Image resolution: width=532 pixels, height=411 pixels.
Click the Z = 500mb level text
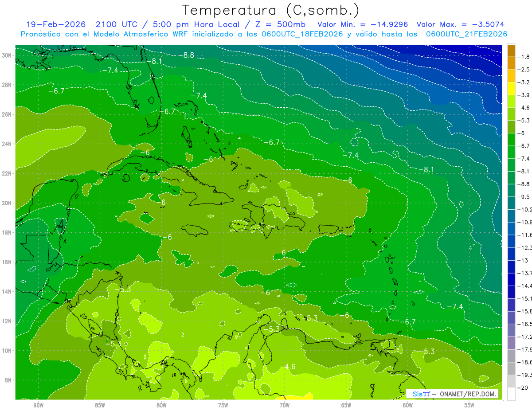tap(280, 24)
